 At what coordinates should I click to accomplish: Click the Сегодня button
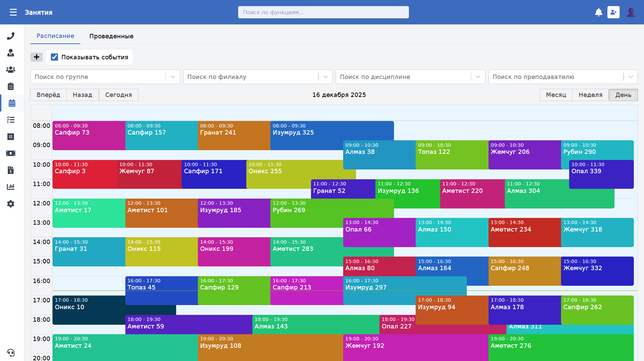pyautogui.click(x=118, y=95)
